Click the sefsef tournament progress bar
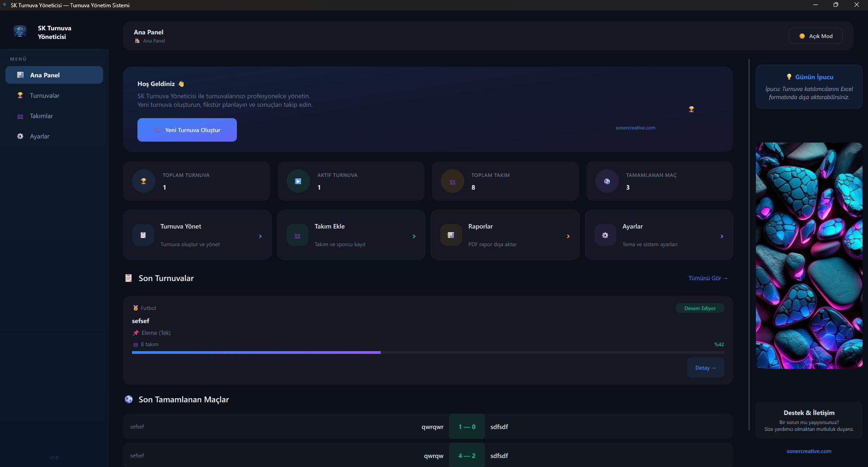 coord(428,352)
